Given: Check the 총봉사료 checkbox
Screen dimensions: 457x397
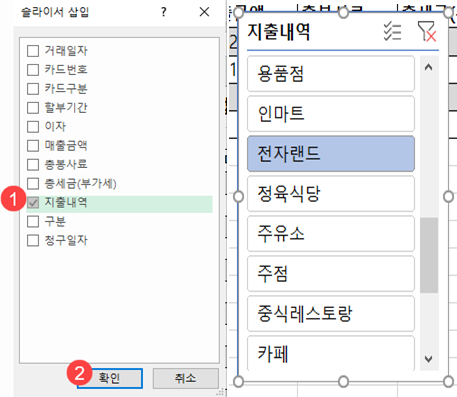Looking at the screenshot, I should click(33, 165).
